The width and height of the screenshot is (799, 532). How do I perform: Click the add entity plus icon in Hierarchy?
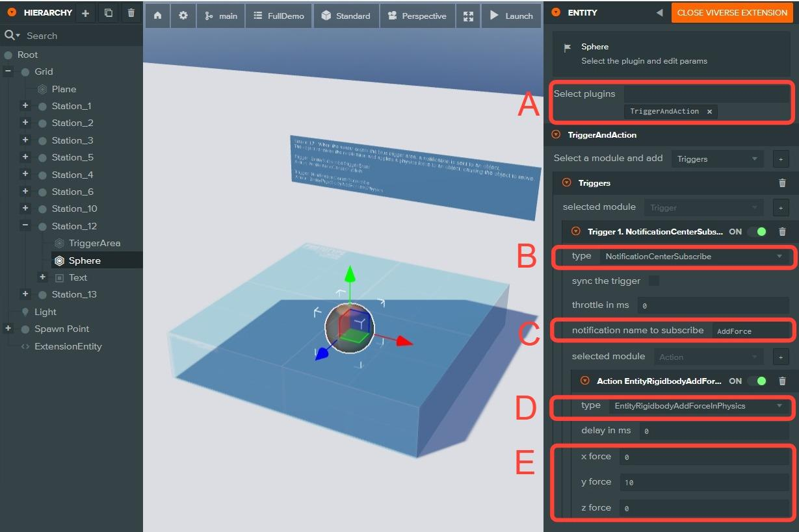click(x=85, y=13)
